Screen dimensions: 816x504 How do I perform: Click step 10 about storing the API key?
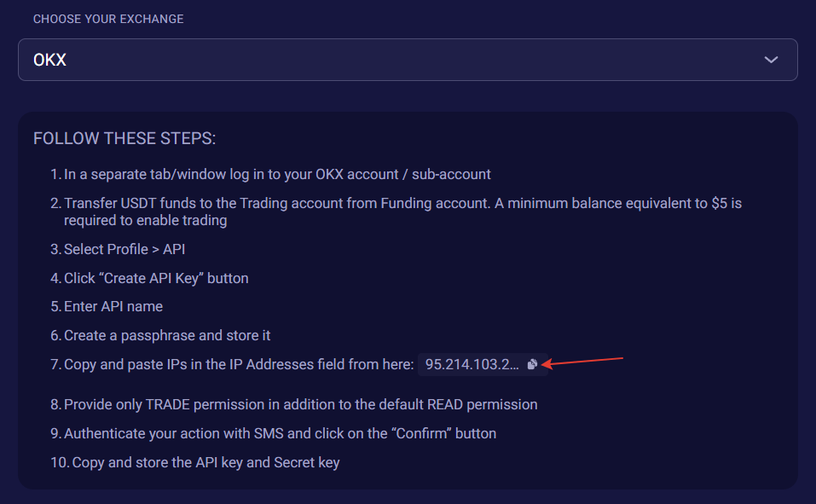click(205, 462)
